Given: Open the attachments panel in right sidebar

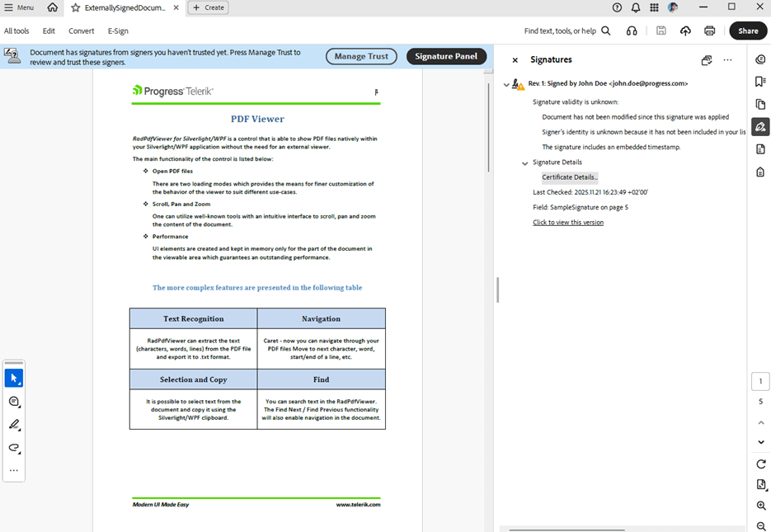Looking at the screenshot, I should point(759,171).
